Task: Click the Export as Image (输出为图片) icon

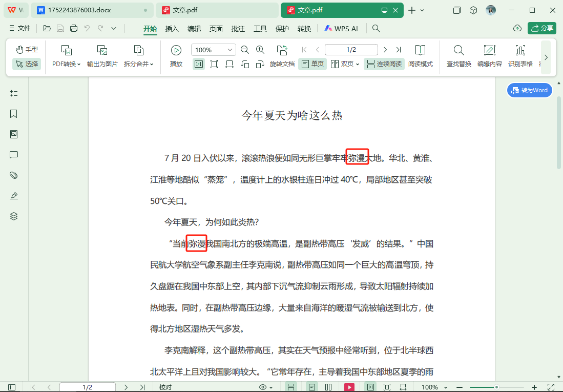Action: point(102,51)
